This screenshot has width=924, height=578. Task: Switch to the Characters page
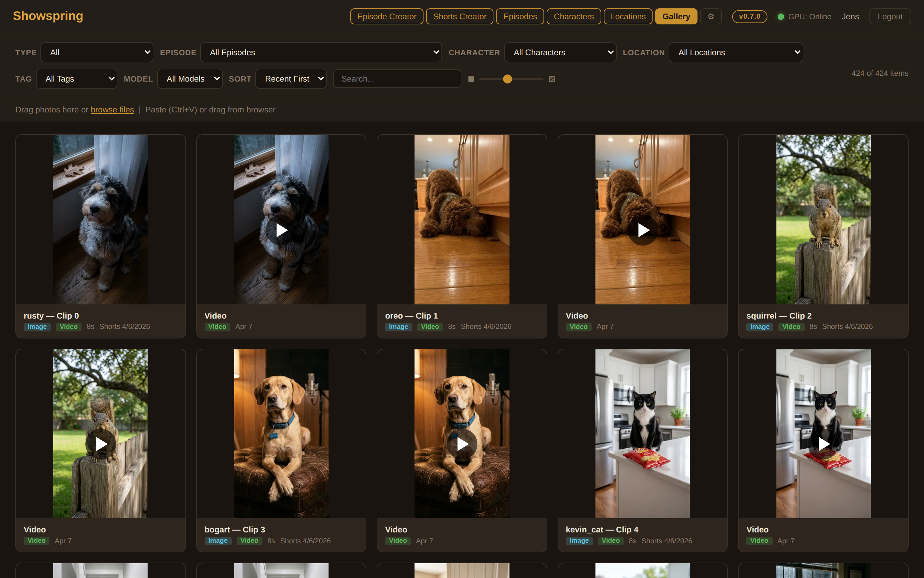(574, 16)
